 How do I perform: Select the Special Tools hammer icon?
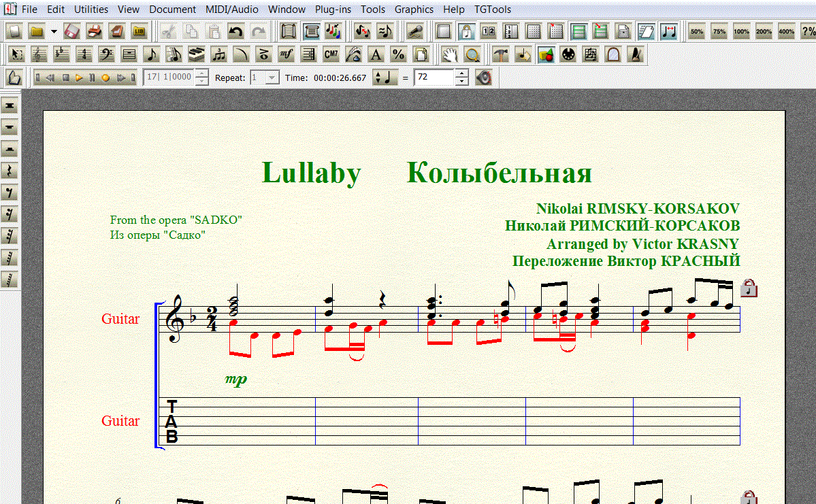501,54
